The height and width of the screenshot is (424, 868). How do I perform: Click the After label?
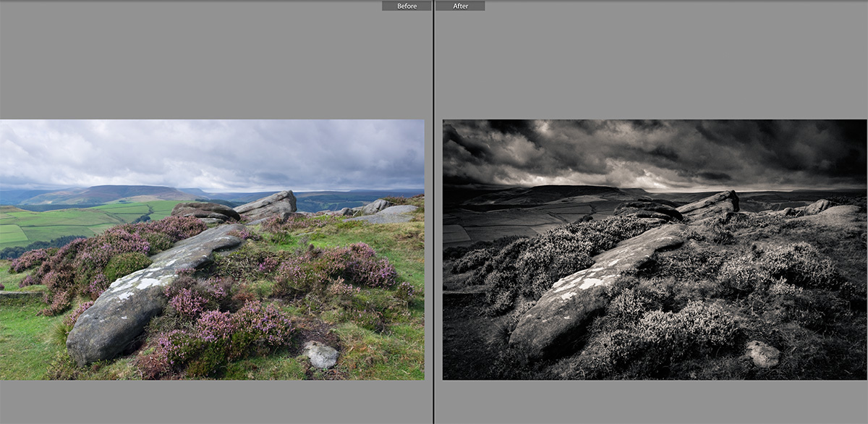pyautogui.click(x=460, y=6)
